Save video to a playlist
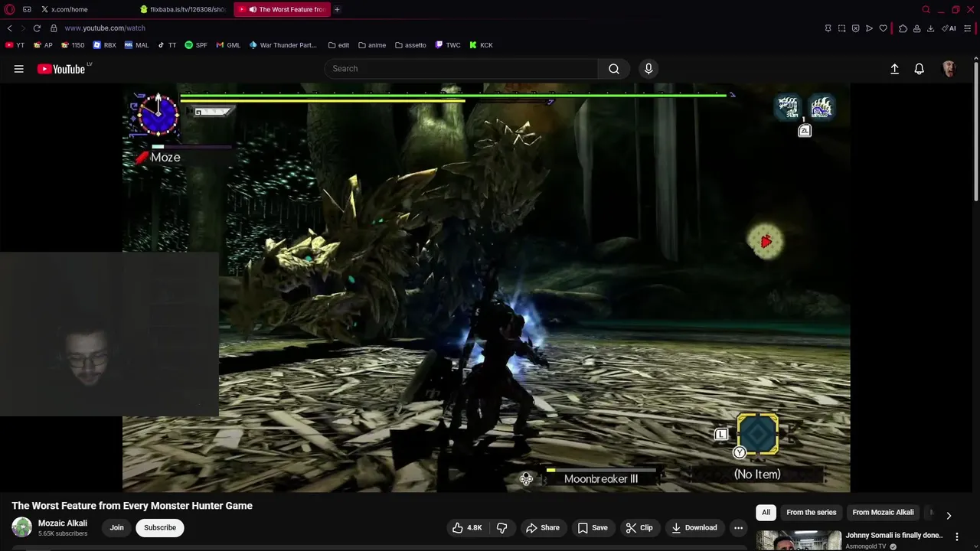Viewport: 980px width, 551px height. tap(593, 527)
